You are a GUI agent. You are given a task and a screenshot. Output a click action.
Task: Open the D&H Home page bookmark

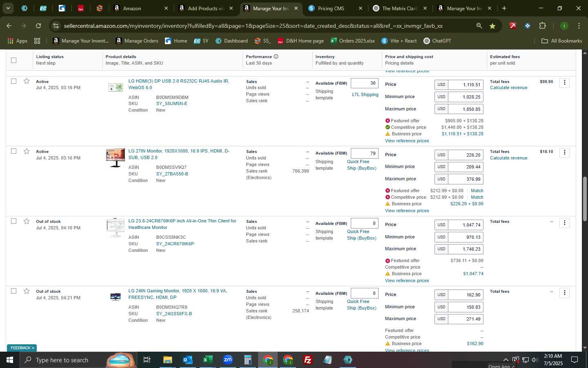[x=300, y=41]
